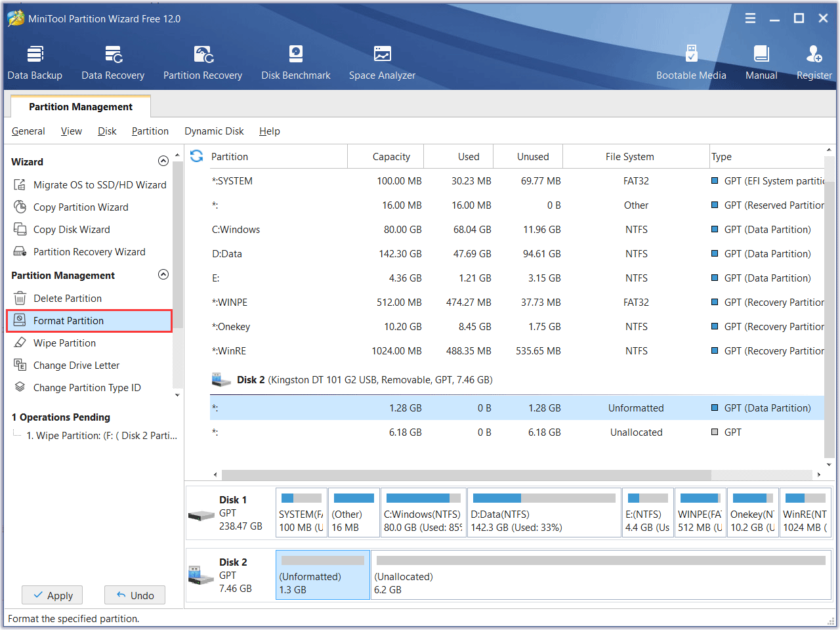Select the *:WinRE partition row
This screenshot has width=840, height=630.
tap(517, 351)
